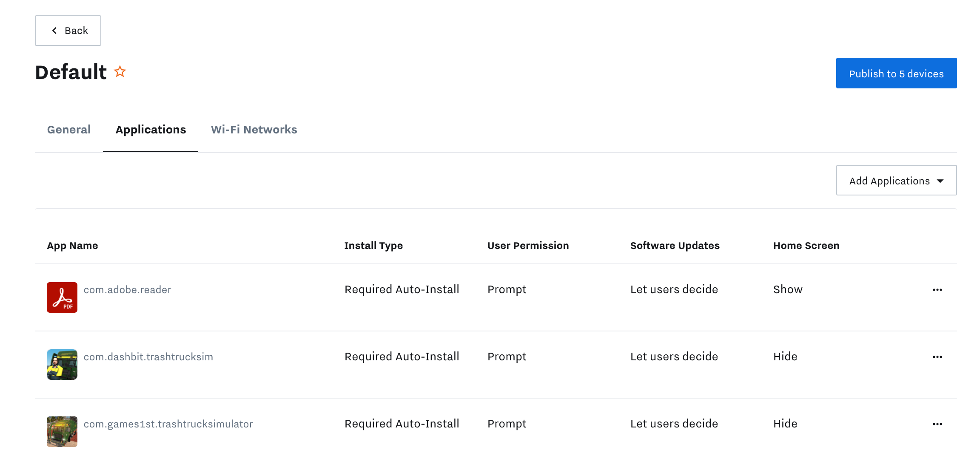Select the Applications tab
Screen dimensions: 980x464
[151, 130]
